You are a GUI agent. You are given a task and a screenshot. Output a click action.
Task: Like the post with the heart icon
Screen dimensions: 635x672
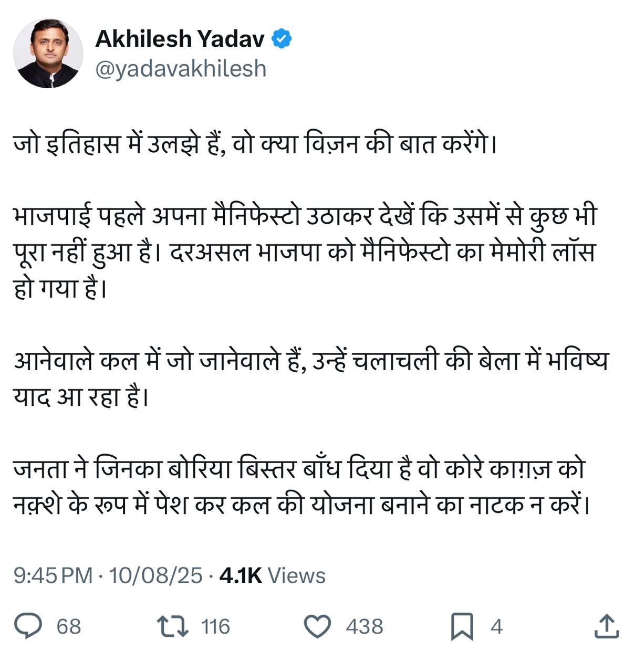[x=318, y=626]
